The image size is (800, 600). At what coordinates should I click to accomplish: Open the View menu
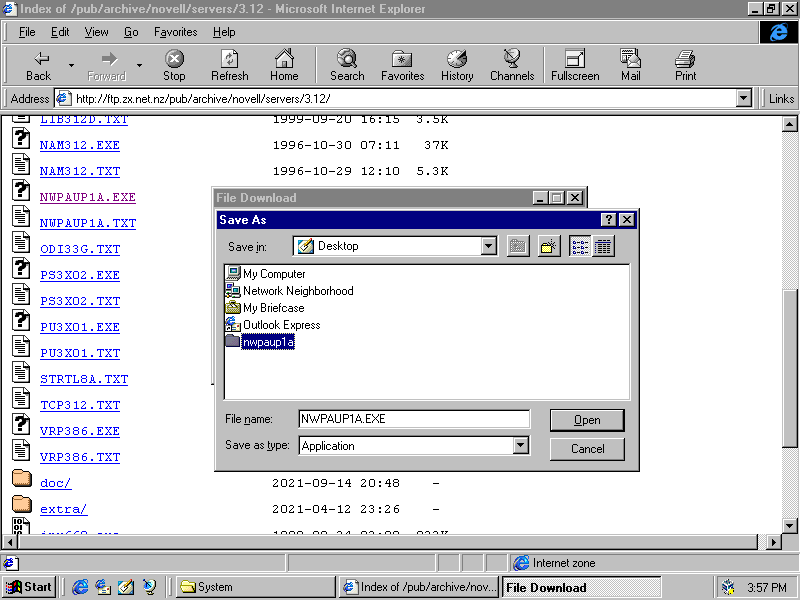coord(96,32)
